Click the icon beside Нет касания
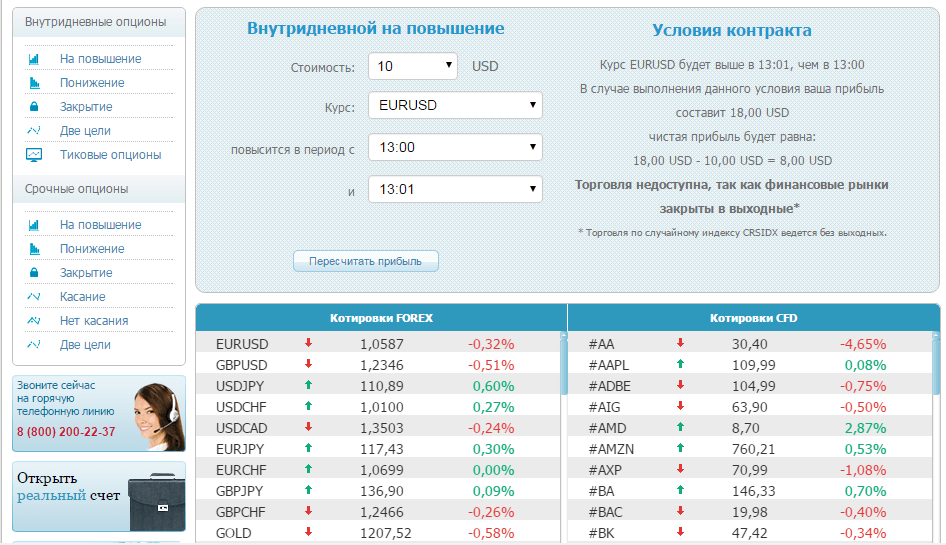The image size is (946, 545). click(34, 320)
